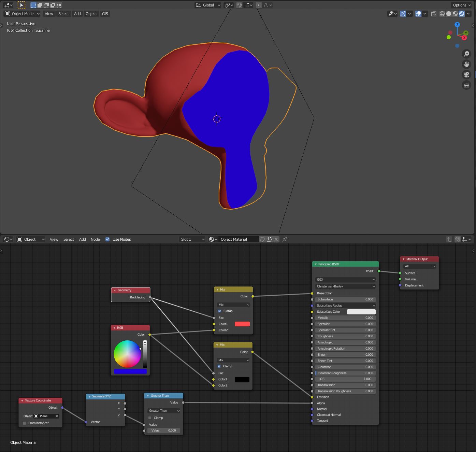Click the Object Material name field

click(238, 239)
